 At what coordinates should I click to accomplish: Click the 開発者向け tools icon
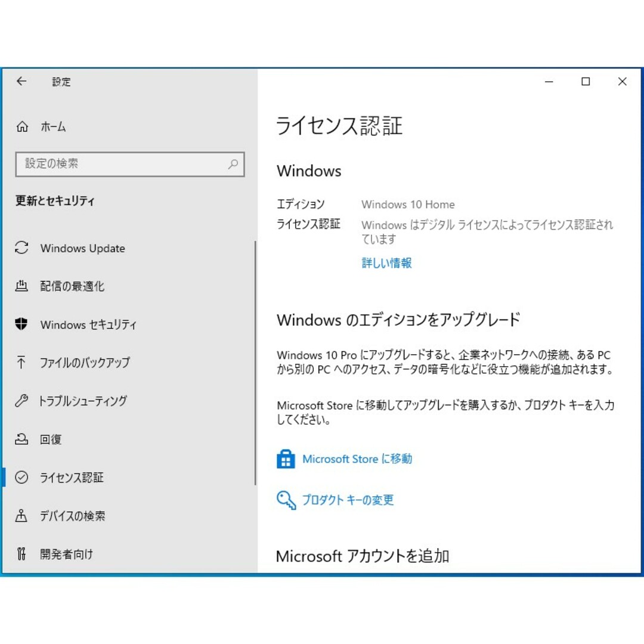21,553
